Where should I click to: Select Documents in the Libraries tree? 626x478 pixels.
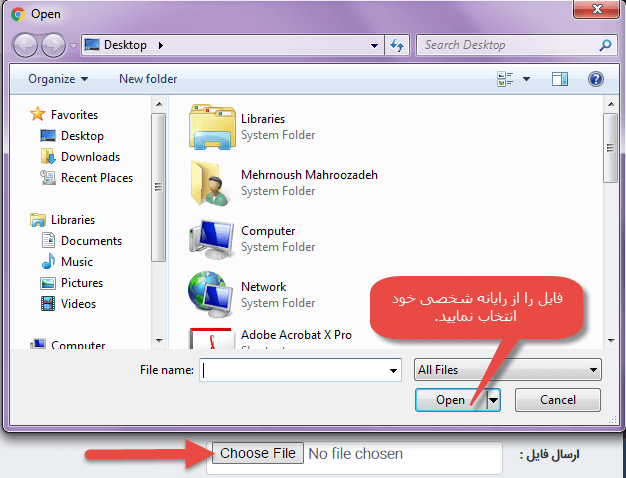click(x=91, y=241)
